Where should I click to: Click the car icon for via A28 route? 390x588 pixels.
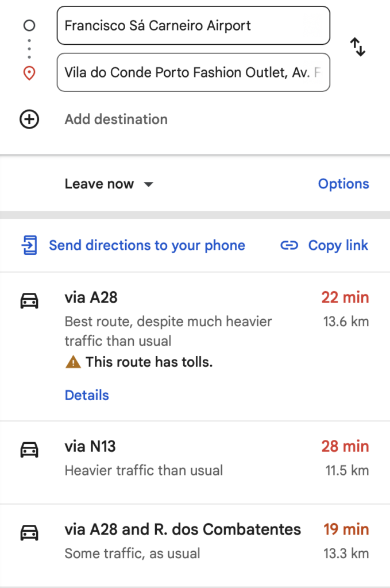[x=29, y=300]
